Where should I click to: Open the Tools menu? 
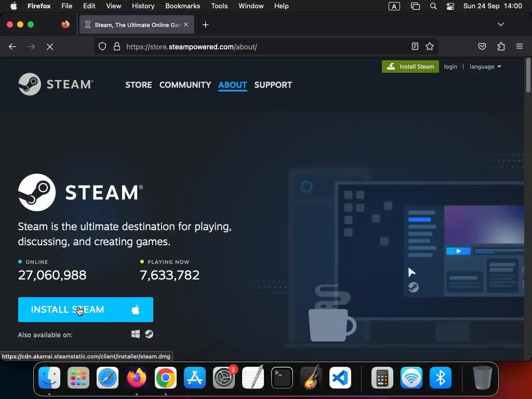click(x=219, y=6)
